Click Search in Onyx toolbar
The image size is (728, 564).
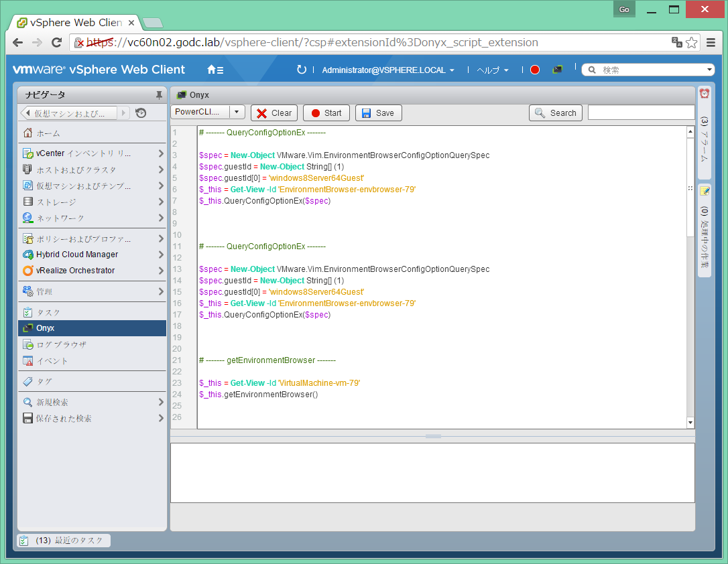coord(555,113)
